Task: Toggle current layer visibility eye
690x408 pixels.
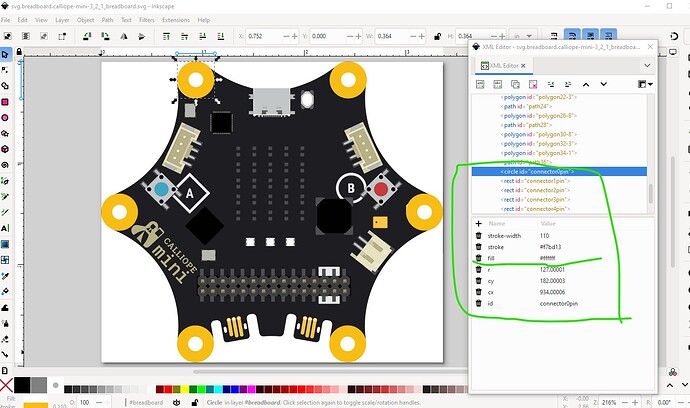Action: [x=176, y=402]
